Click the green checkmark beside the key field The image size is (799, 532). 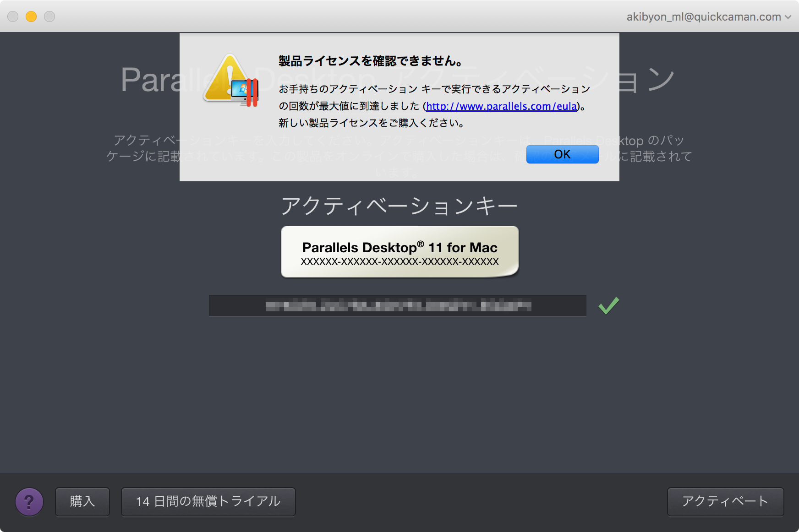(609, 305)
